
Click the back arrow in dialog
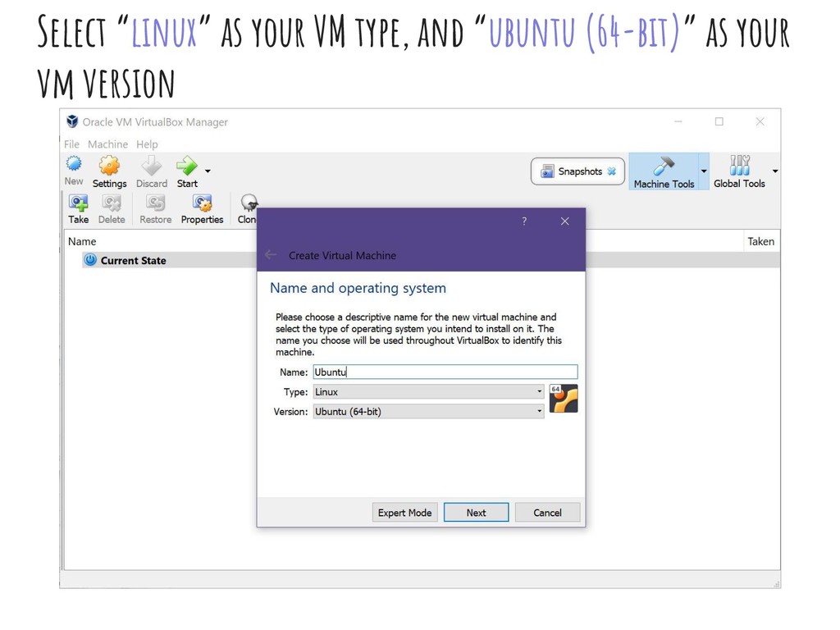[271, 255]
